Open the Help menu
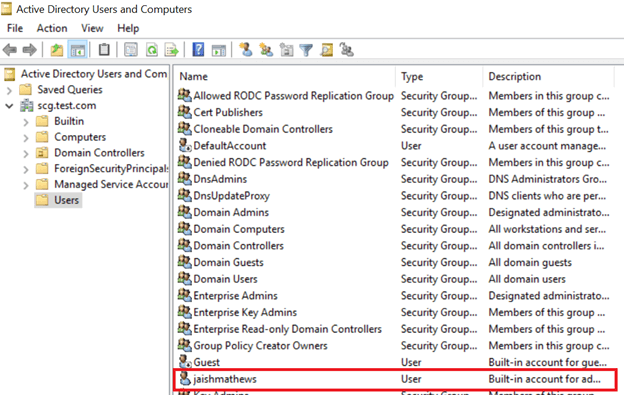This screenshot has height=395, width=624. coord(128,28)
